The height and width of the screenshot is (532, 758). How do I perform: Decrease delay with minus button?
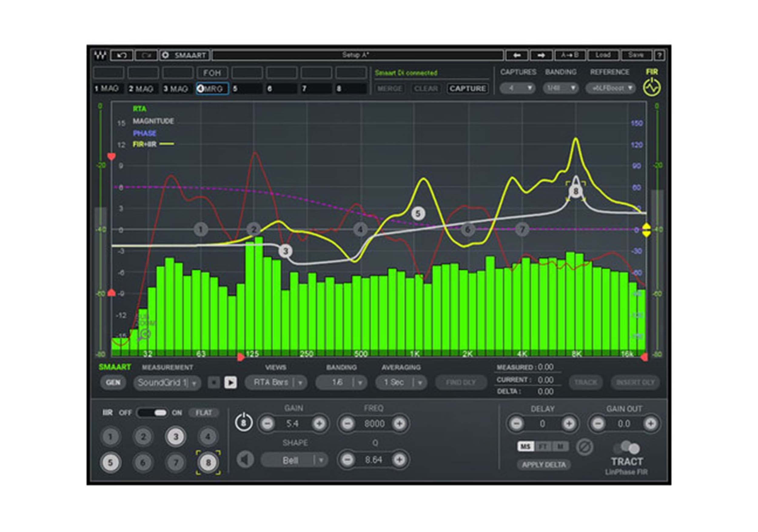517,423
